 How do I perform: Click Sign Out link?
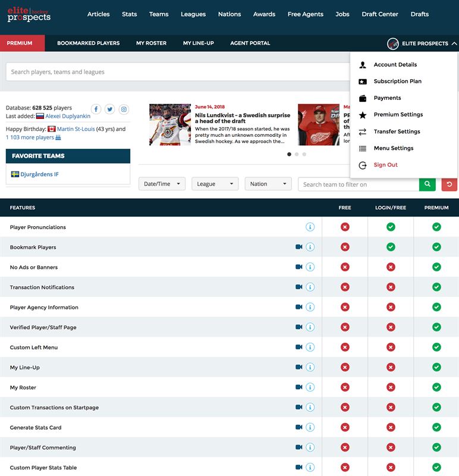(x=385, y=165)
